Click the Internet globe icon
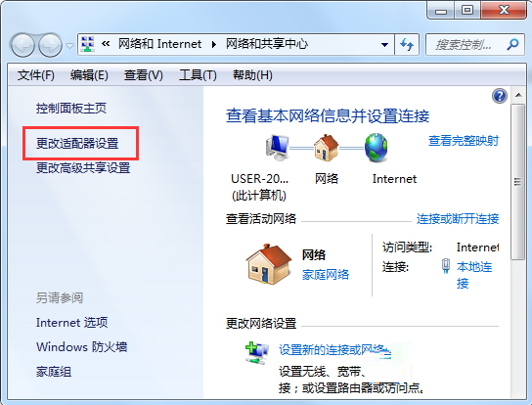The height and width of the screenshot is (405, 532). [x=376, y=148]
